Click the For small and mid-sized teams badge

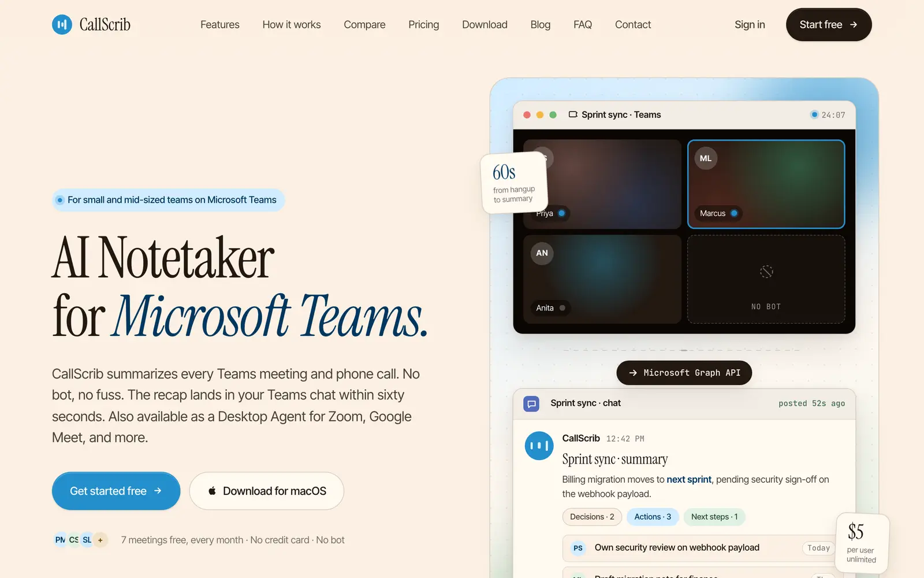pyautogui.click(x=168, y=200)
